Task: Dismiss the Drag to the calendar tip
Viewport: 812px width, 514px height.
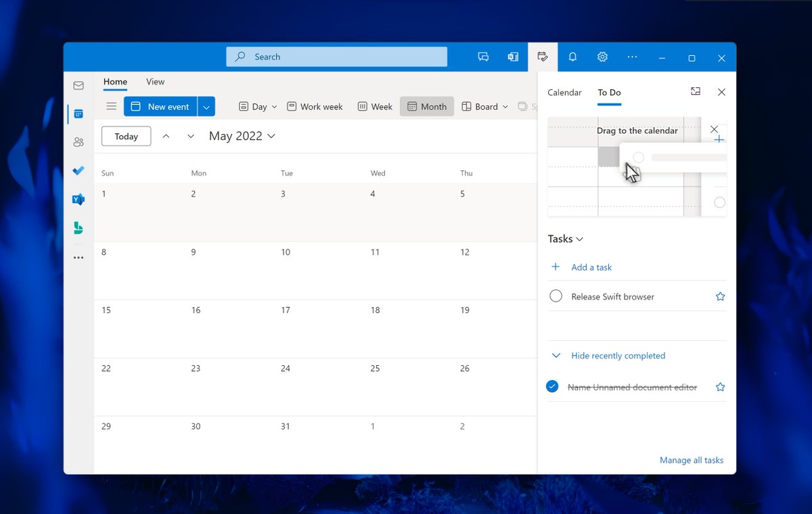Action: point(714,129)
